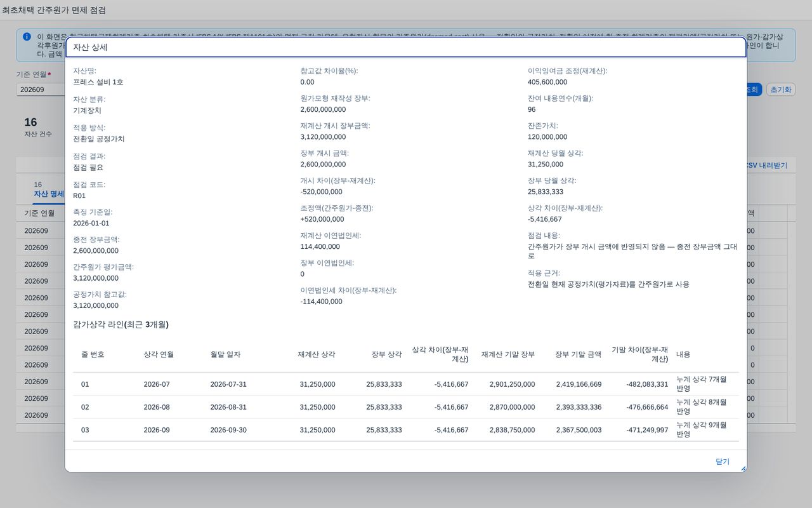
Task: Click the info icon in the background message strip
Action: [x=27, y=37]
